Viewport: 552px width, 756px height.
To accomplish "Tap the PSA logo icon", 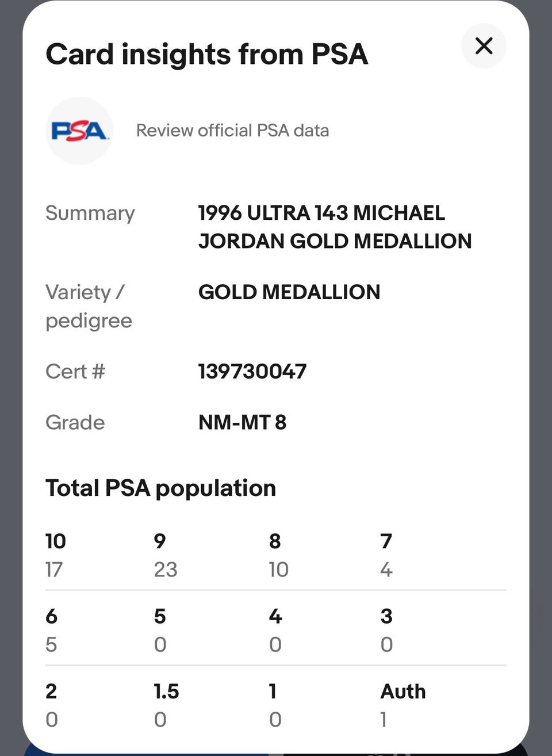I will (x=79, y=131).
